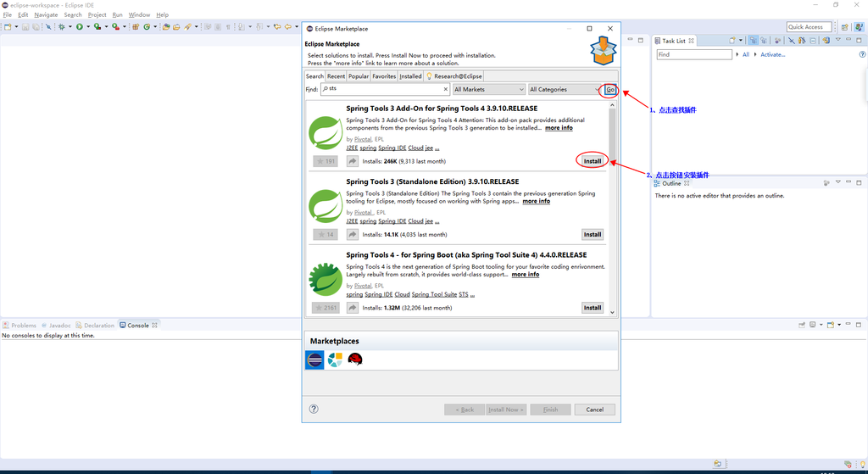Select the Eclipse marketplace icon under Marketplaces

click(314, 360)
